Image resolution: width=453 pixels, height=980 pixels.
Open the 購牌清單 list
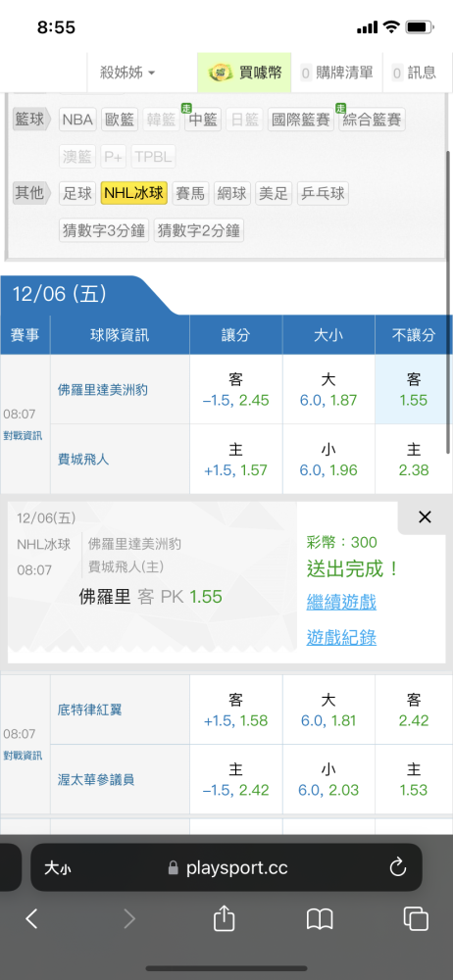tap(336, 73)
